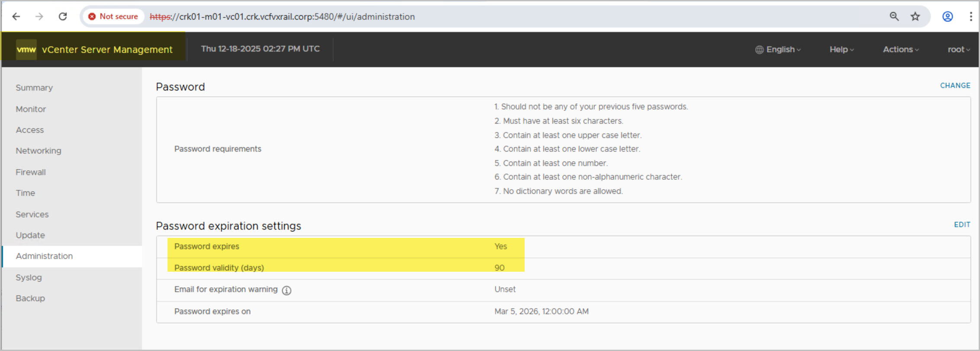980x351 pixels.
Task: Open the Firewall page in sidebar
Action: pos(31,172)
